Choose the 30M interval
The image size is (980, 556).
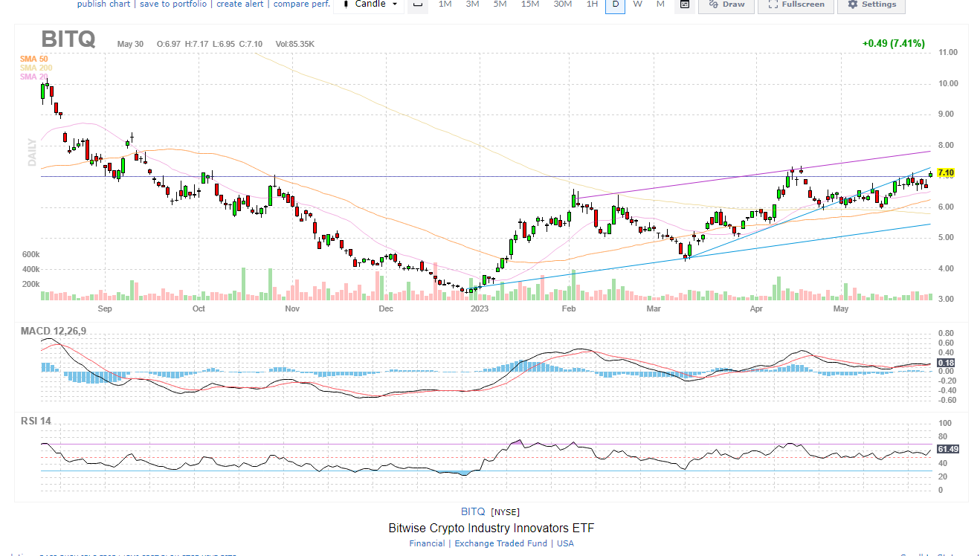pos(562,4)
